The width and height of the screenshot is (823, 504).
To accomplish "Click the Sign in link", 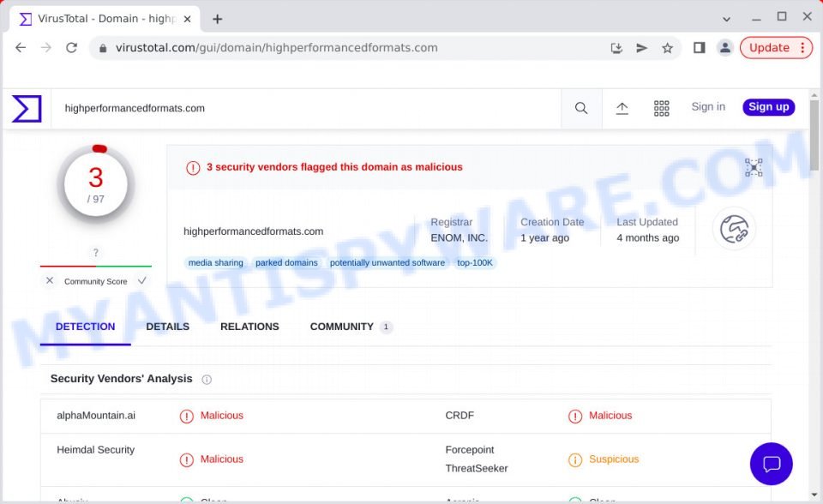I will point(708,106).
